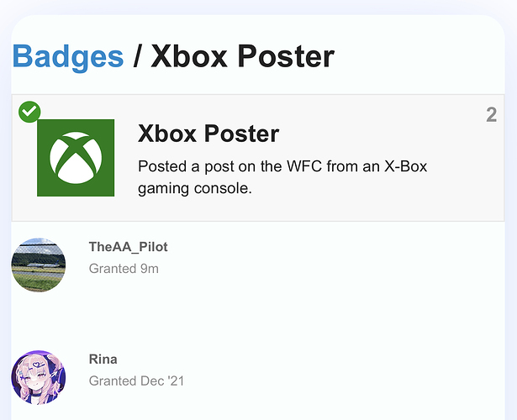This screenshot has width=517, height=420.
Task: Open TheAA_Pilot's profile avatar
Action: coord(39,265)
